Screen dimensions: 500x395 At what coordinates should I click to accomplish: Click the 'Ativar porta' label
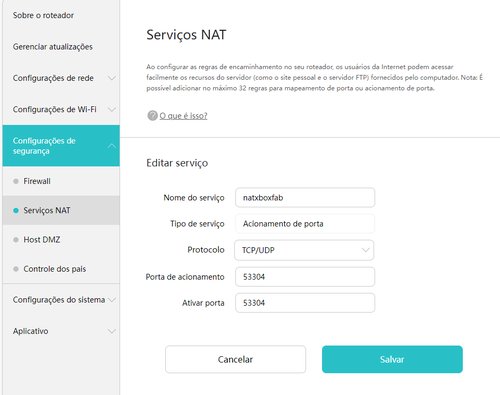click(203, 303)
